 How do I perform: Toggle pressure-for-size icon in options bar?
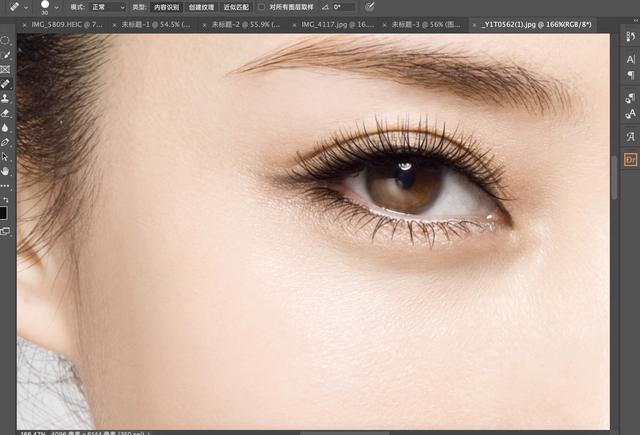click(369, 7)
